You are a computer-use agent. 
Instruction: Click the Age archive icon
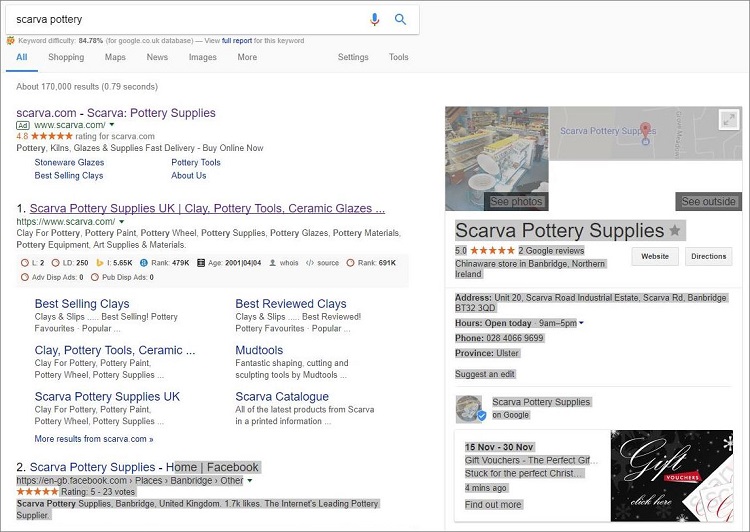(x=201, y=263)
